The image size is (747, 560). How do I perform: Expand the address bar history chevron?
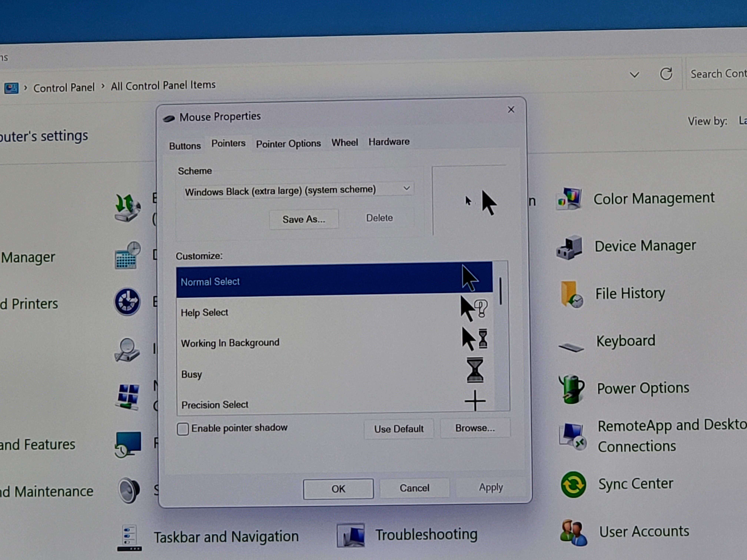(x=634, y=75)
